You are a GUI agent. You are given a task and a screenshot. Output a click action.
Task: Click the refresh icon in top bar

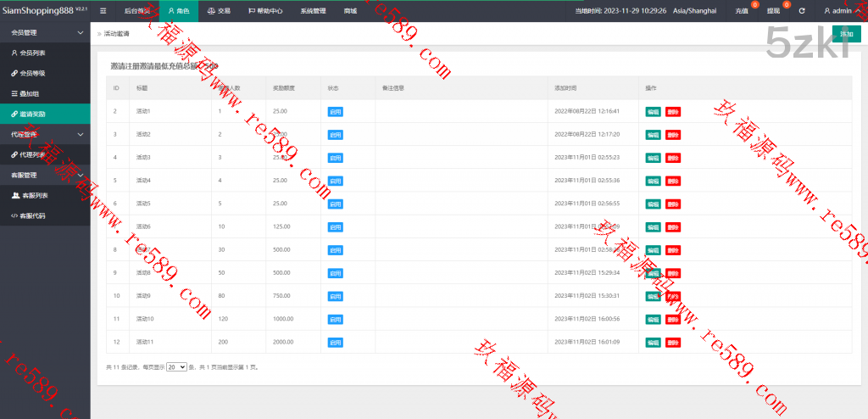click(802, 11)
